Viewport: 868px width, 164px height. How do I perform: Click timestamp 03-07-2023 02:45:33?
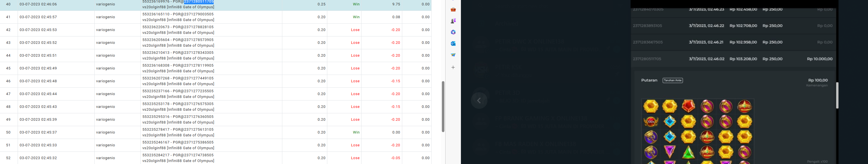[x=38, y=145]
